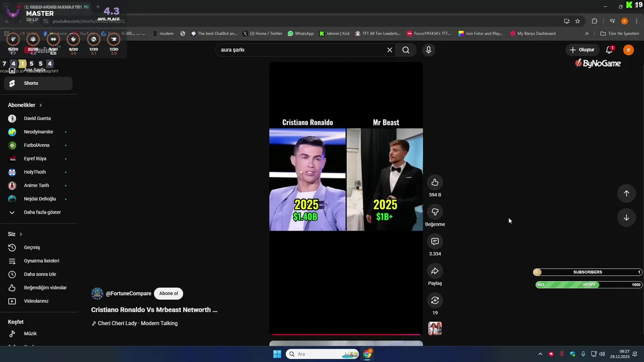
Task: Open My Blerps Dashboard bookmark
Action: pos(533,34)
